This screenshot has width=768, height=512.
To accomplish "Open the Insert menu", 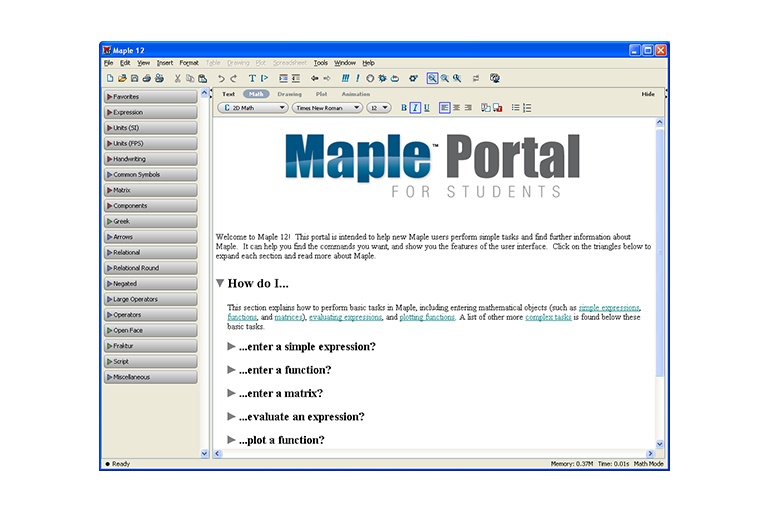I will pos(165,63).
